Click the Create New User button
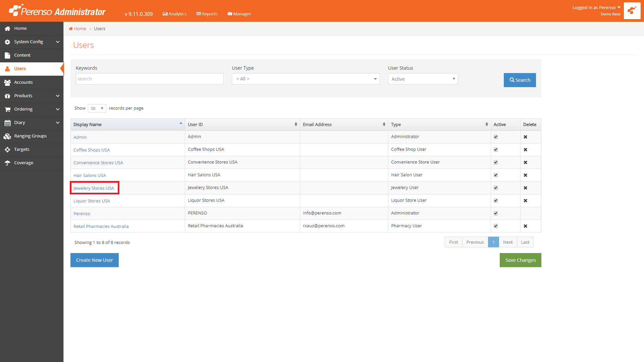This screenshot has height=362, width=644. point(94,260)
